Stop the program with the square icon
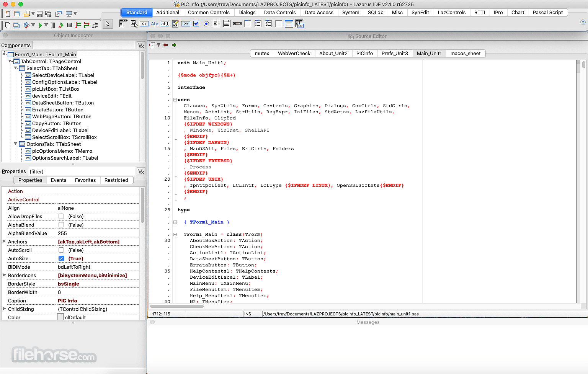This screenshot has height=374, width=588. [69, 25]
